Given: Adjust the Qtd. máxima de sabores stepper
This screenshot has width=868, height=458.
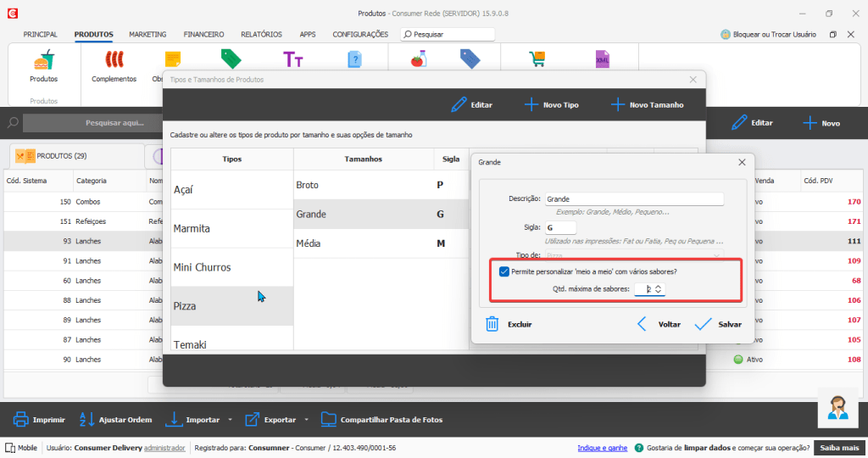Looking at the screenshot, I should coord(659,289).
